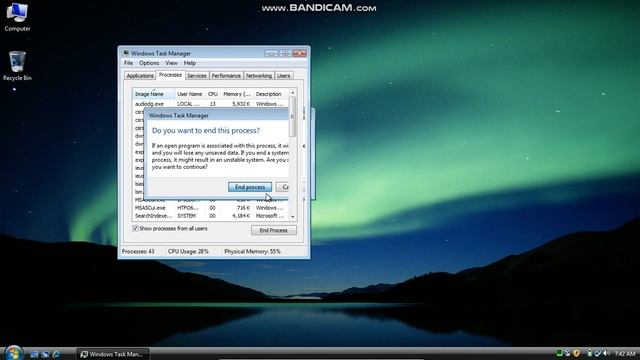Screen dimensions: 640x360
Task: Click the orange security shield tray icon
Action: point(576,353)
